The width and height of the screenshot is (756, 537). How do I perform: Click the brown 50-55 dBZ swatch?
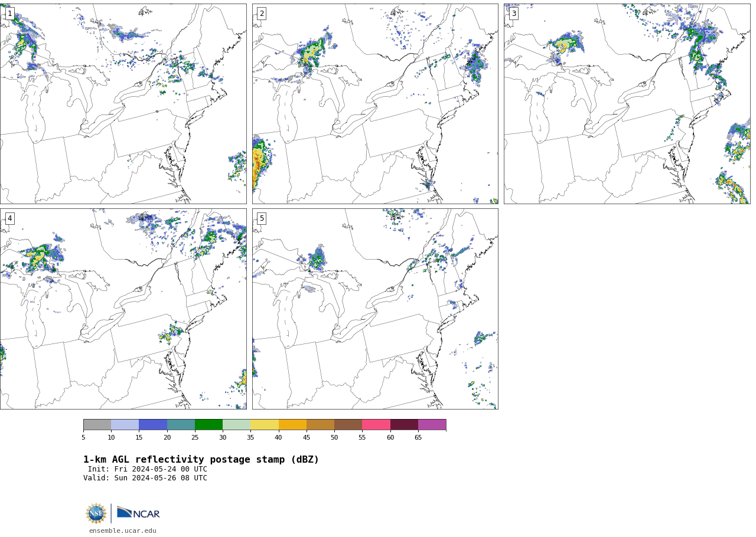pos(348,425)
